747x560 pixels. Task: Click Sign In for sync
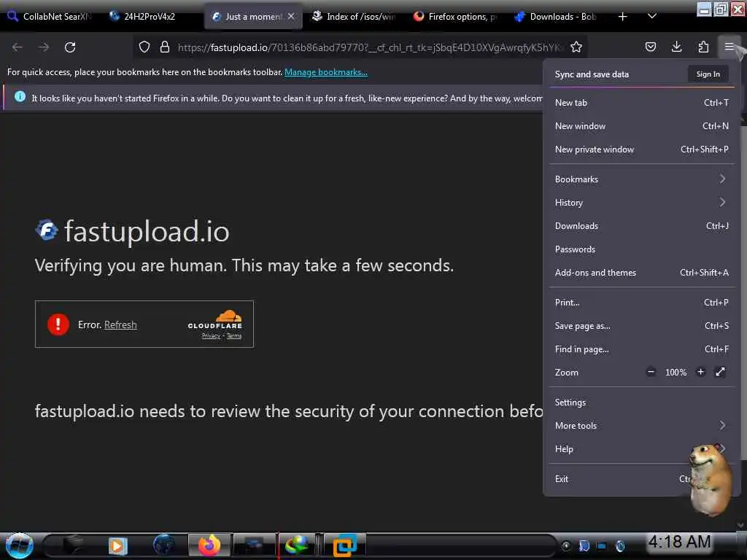click(x=708, y=74)
